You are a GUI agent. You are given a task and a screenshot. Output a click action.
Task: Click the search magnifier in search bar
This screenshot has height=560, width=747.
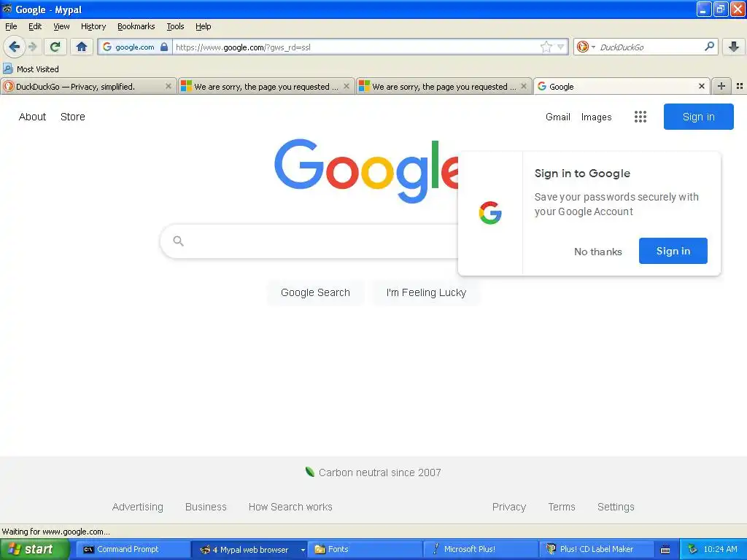coord(709,46)
